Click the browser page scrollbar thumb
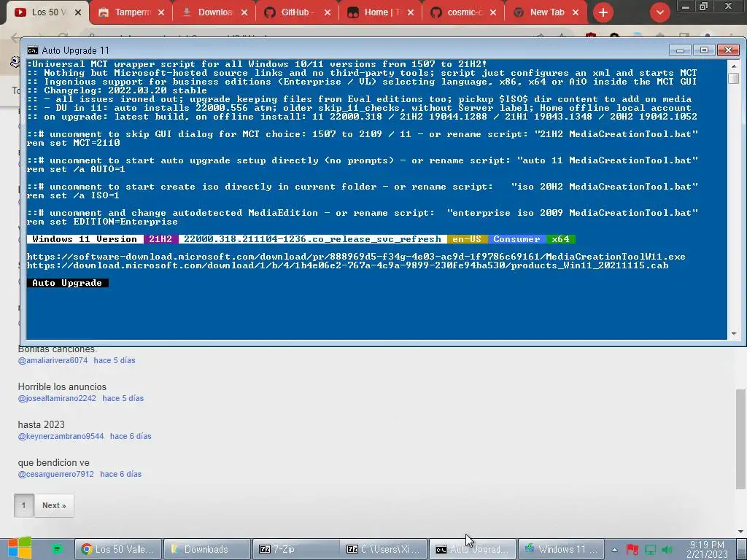Image resolution: width=747 pixels, height=560 pixels. [740, 439]
